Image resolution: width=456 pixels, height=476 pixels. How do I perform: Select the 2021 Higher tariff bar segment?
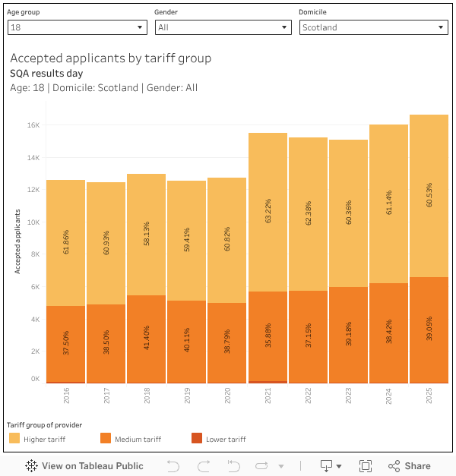coord(268,213)
